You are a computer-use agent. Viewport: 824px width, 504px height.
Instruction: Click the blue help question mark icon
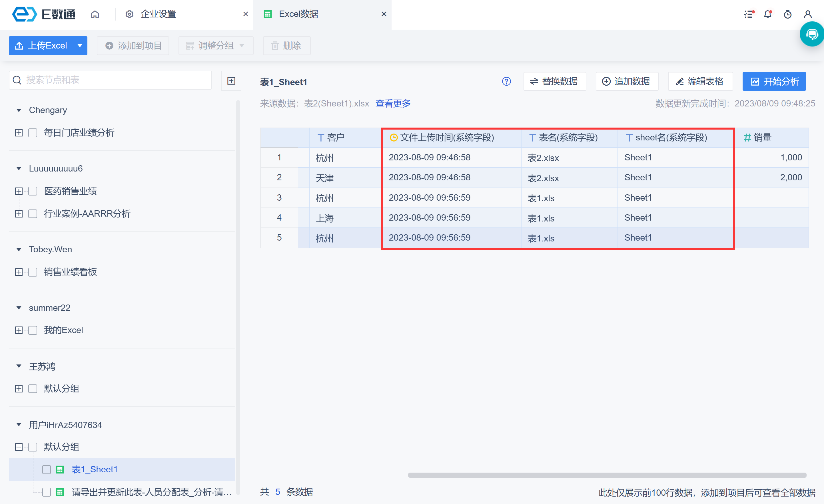point(506,81)
